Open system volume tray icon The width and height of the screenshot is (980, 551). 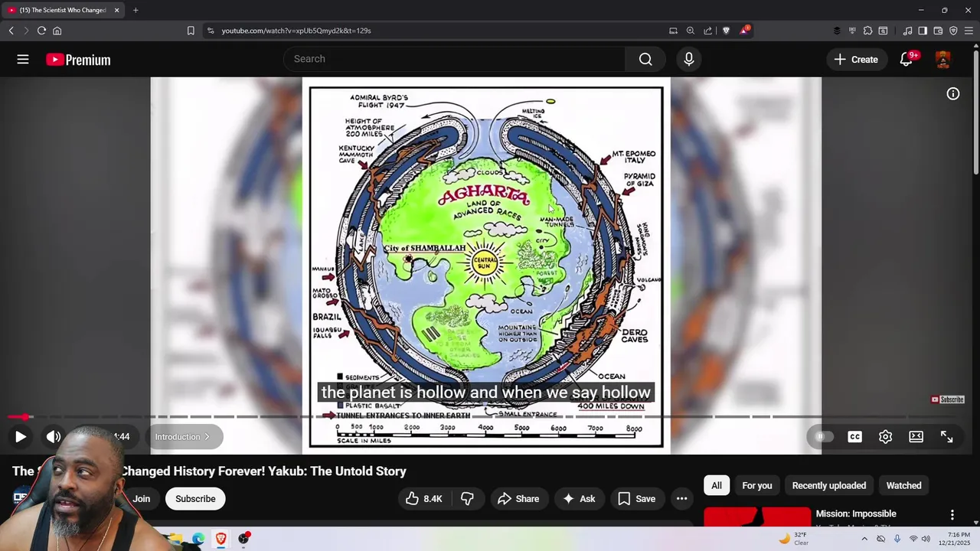[x=926, y=539]
